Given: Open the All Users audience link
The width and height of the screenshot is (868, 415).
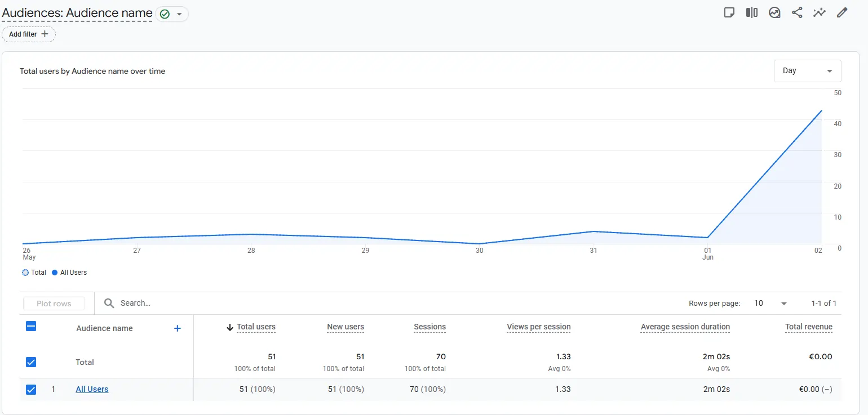Looking at the screenshot, I should 92,389.
